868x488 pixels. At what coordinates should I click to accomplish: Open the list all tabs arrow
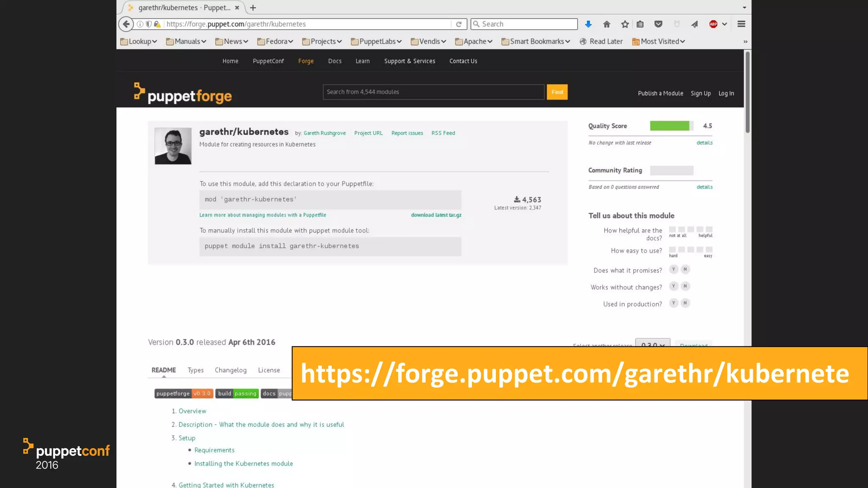pyautogui.click(x=744, y=8)
